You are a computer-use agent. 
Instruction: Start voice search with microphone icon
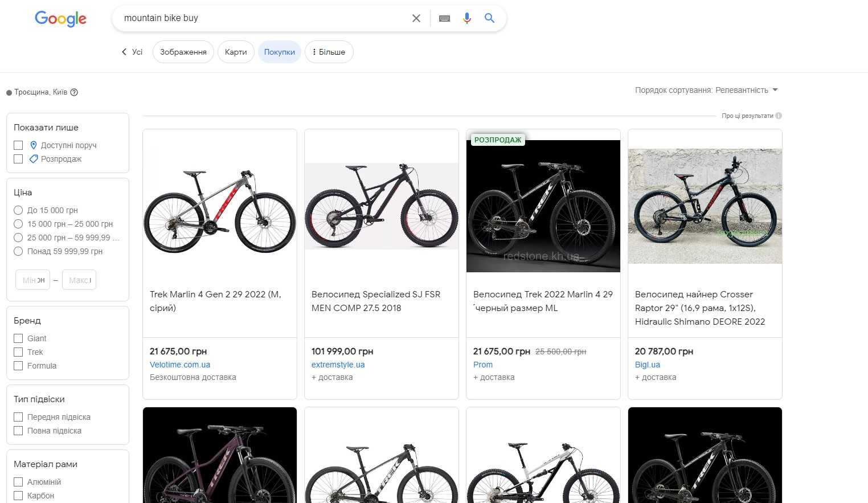[467, 18]
